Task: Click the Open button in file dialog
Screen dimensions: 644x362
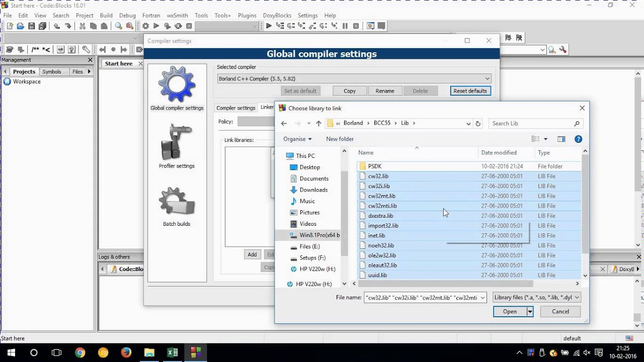Action: [510, 312]
